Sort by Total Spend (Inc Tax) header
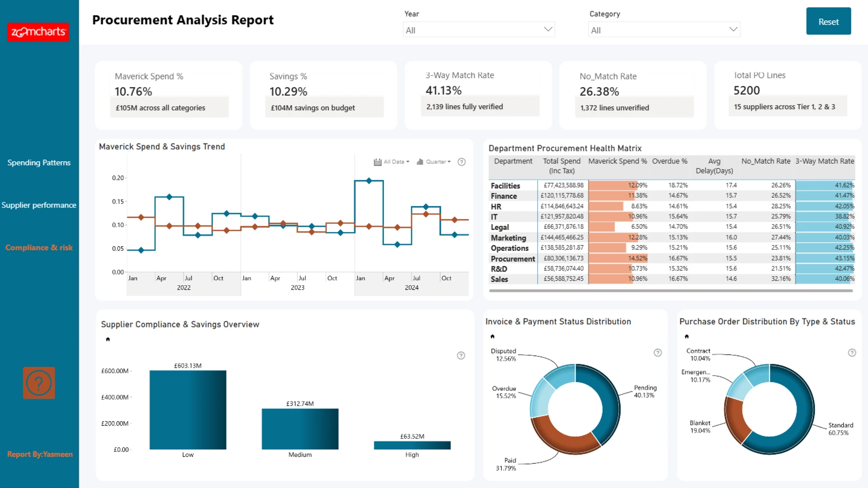The height and width of the screenshot is (488, 868). [561, 166]
